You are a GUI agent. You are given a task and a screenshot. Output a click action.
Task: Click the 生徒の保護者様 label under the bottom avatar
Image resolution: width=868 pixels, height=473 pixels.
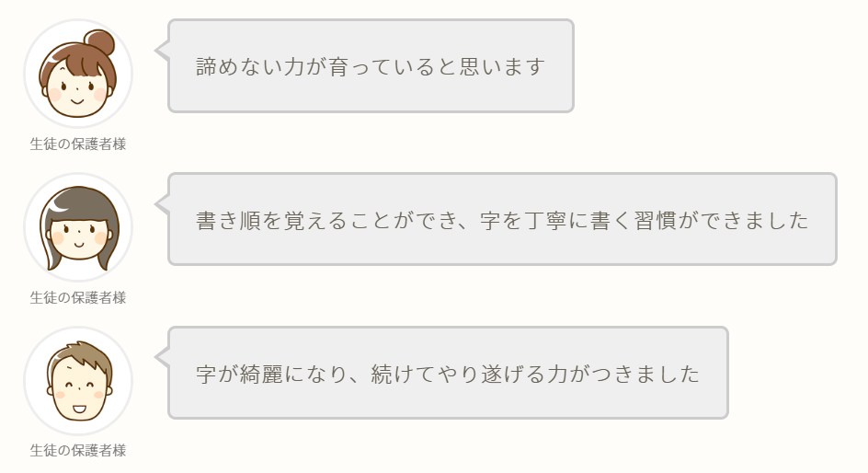pos(78,450)
